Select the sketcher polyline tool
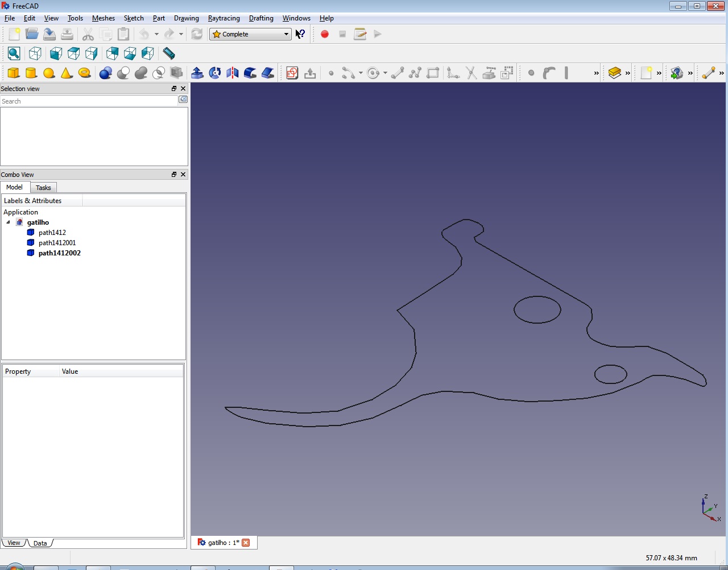The width and height of the screenshot is (728, 570). tap(415, 73)
